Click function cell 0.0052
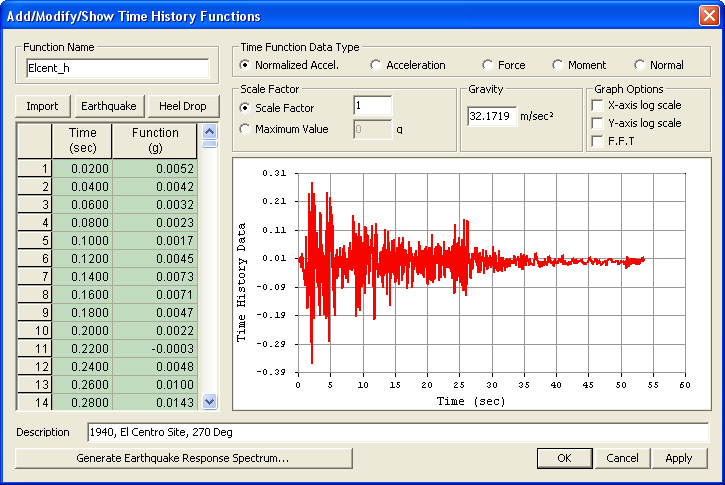725x485 pixels. click(155, 168)
